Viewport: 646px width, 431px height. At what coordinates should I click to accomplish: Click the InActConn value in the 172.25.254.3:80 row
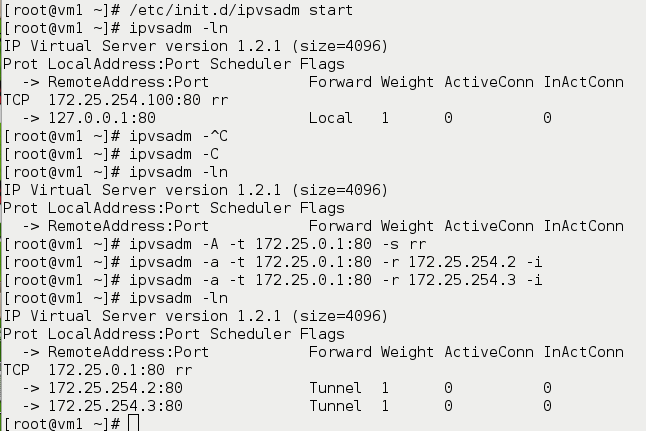548,406
